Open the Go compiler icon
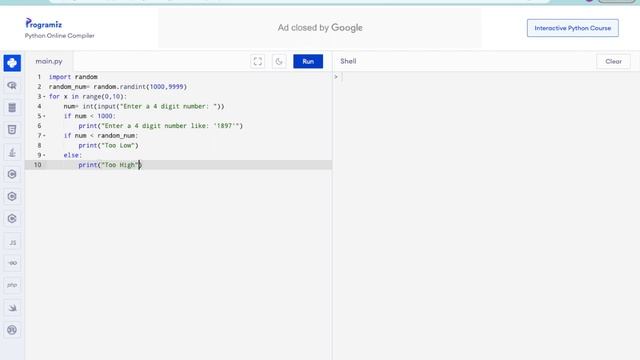Screen dimensions: 640x360 click(x=12, y=263)
